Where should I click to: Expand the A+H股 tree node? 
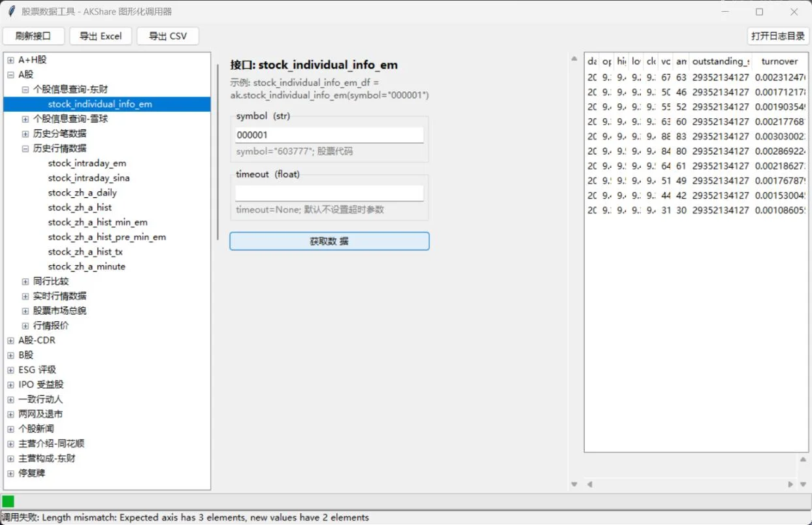[10, 60]
